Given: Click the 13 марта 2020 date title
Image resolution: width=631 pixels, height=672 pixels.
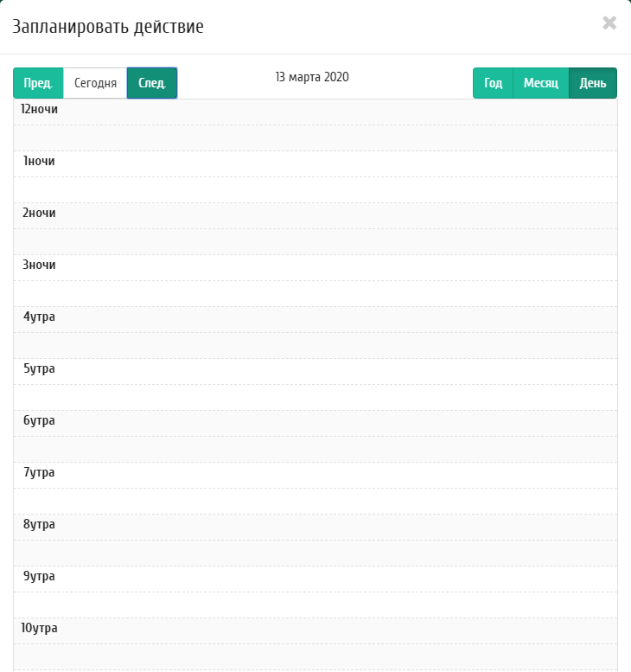Looking at the screenshot, I should pos(312,77).
